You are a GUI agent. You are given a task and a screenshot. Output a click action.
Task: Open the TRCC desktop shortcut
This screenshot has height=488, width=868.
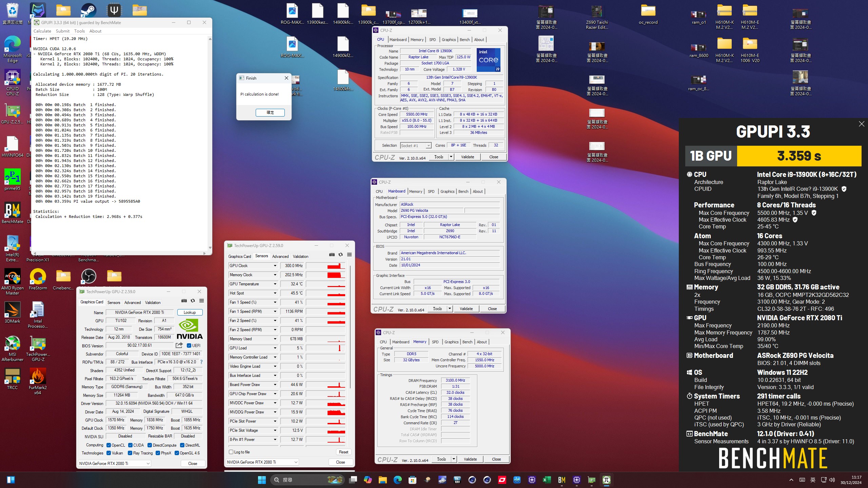click(12, 379)
